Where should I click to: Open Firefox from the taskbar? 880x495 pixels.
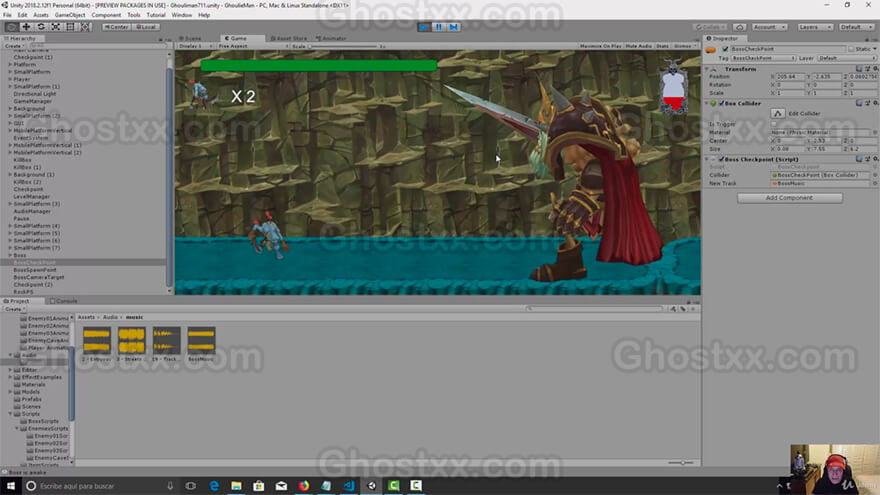coord(304,485)
